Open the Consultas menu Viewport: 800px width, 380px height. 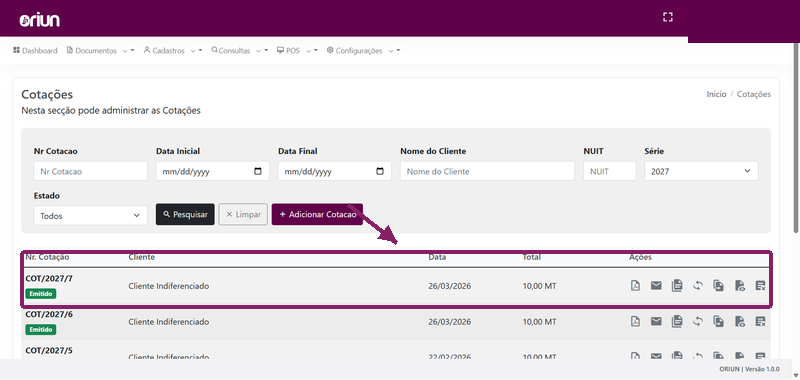tap(240, 50)
